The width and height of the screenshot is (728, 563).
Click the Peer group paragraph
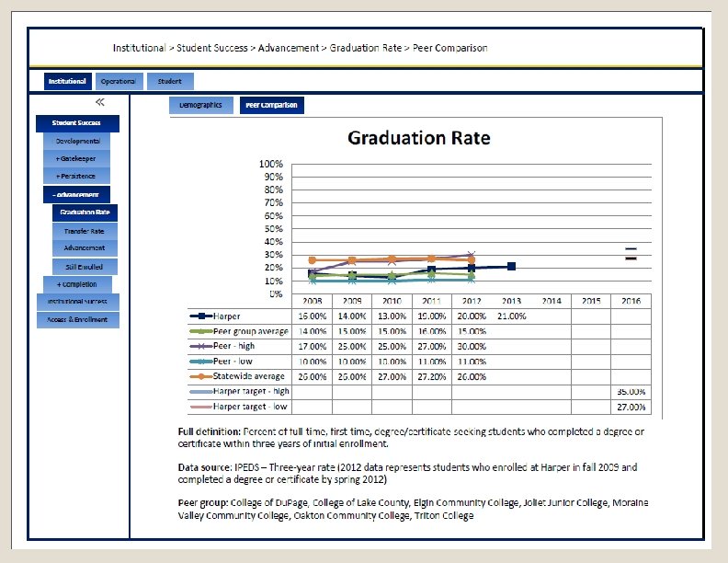pyautogui.click(x=414, y=509)
